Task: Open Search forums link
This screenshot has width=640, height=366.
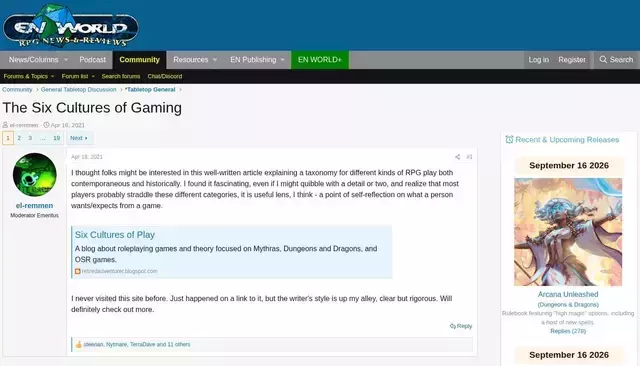Action: pos(121,76)
